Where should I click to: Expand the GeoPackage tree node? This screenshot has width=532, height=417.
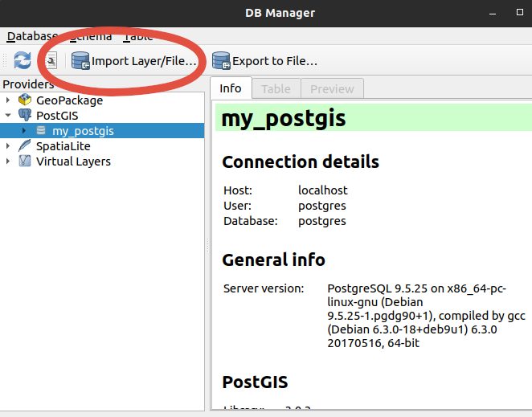(x=8, y=100)
